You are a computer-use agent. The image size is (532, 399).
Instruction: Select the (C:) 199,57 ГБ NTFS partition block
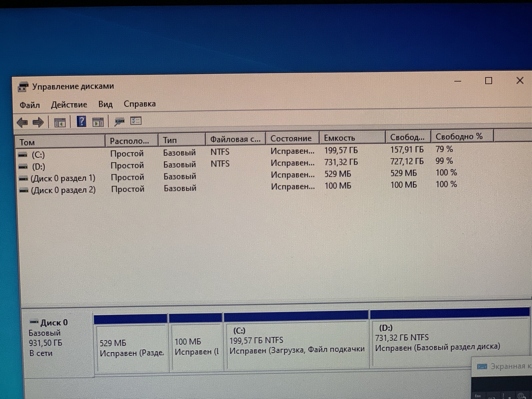[296, 340]
